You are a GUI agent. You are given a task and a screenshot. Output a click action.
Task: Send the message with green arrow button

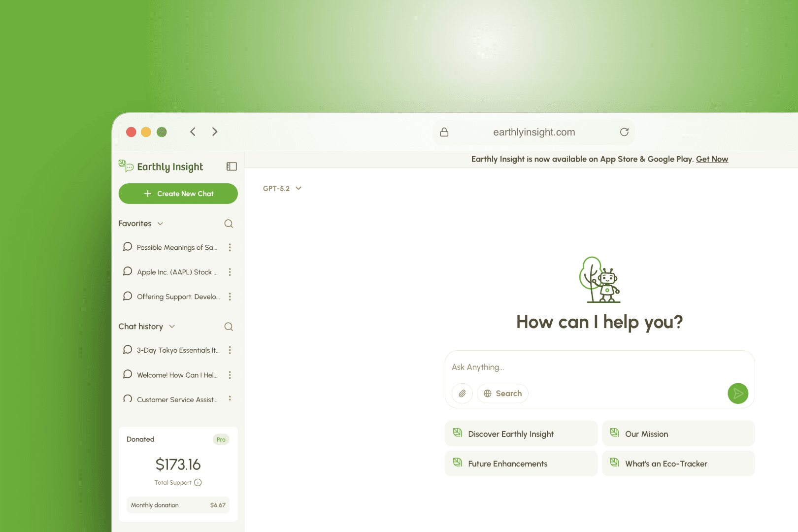738,393
